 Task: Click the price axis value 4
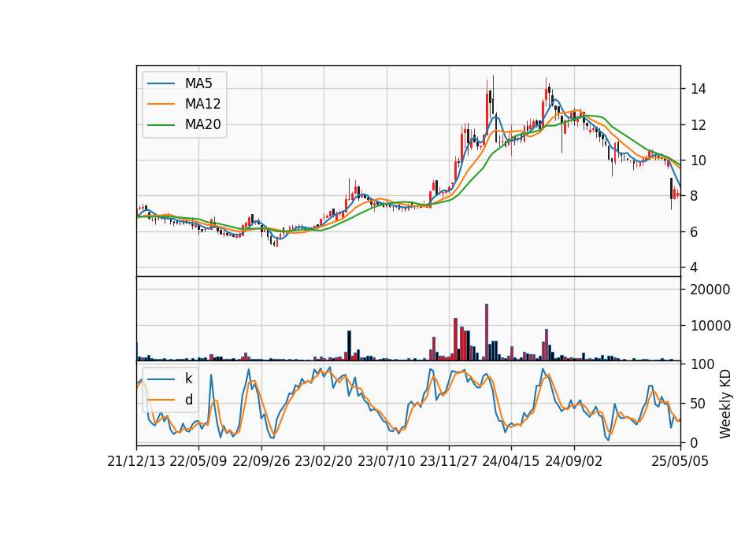(695, 268)
